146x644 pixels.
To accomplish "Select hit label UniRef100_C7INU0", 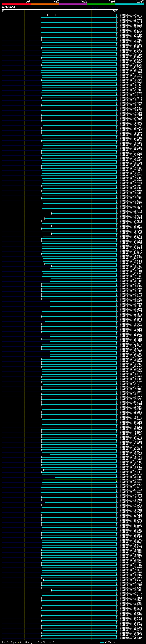I will 131,585.
